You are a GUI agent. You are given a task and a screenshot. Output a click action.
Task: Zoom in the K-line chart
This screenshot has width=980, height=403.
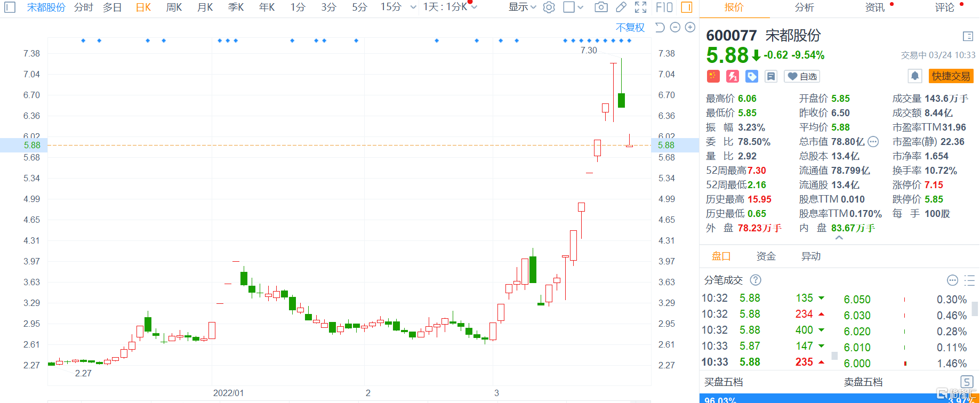click(x=690, y=27)
